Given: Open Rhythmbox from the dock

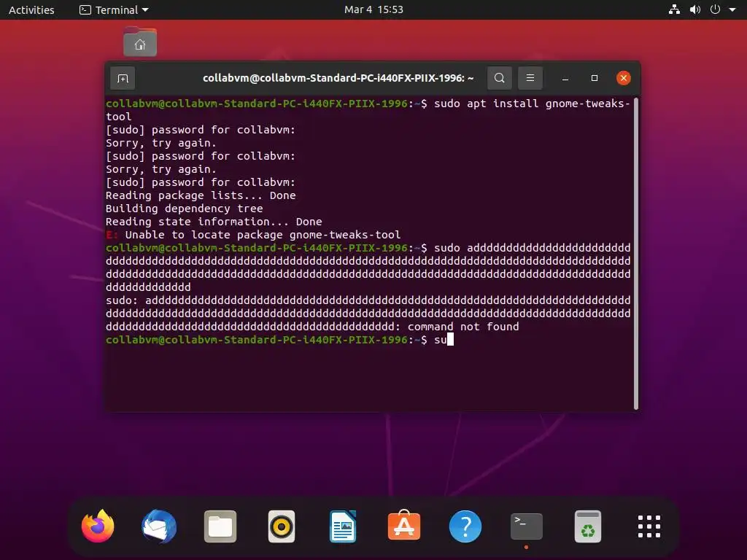Looking at the screenshot, I should 282,526.
